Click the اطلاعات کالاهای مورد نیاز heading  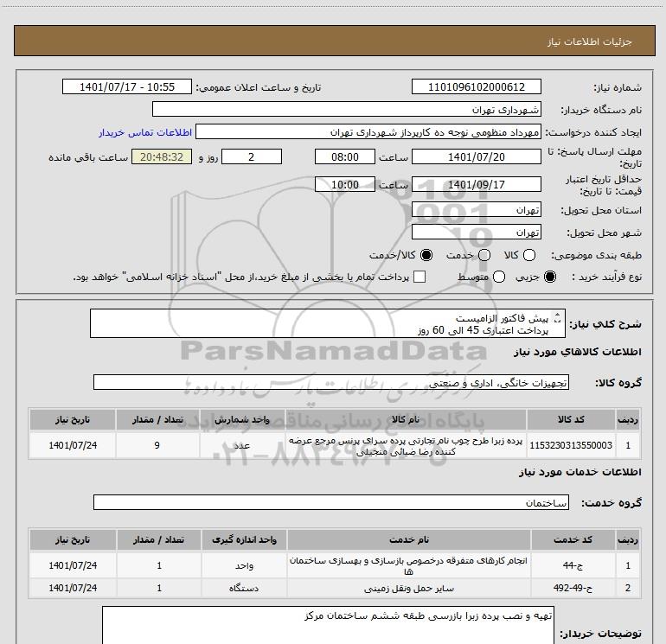577,352
